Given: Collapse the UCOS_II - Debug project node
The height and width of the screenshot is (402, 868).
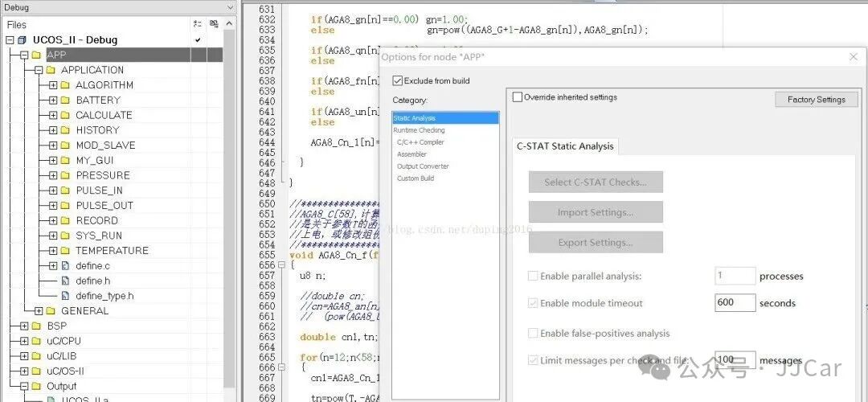Looking at the screenshot, I should point(10,40).
